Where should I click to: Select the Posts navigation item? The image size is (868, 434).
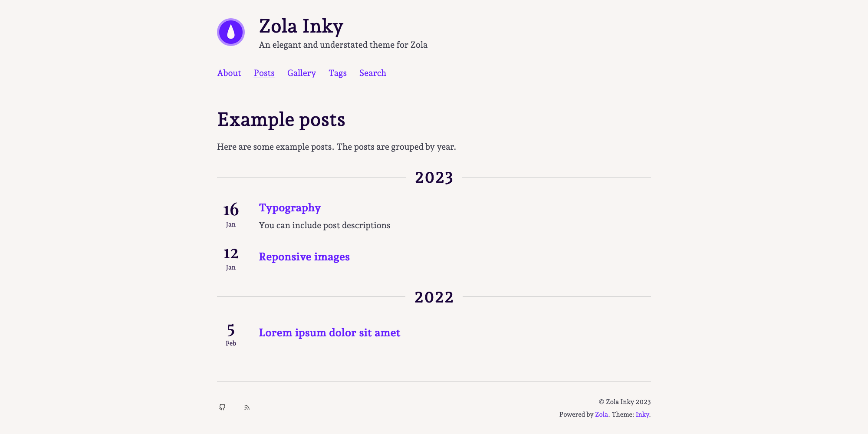tap(264, 73)
